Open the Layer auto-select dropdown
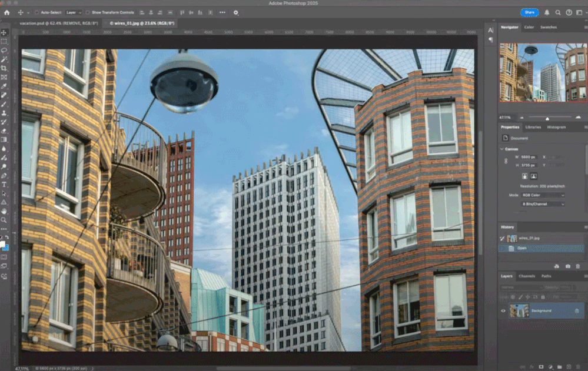Image resolution: width=588 pixels, height=371 pixels. (x=74, y=12)
